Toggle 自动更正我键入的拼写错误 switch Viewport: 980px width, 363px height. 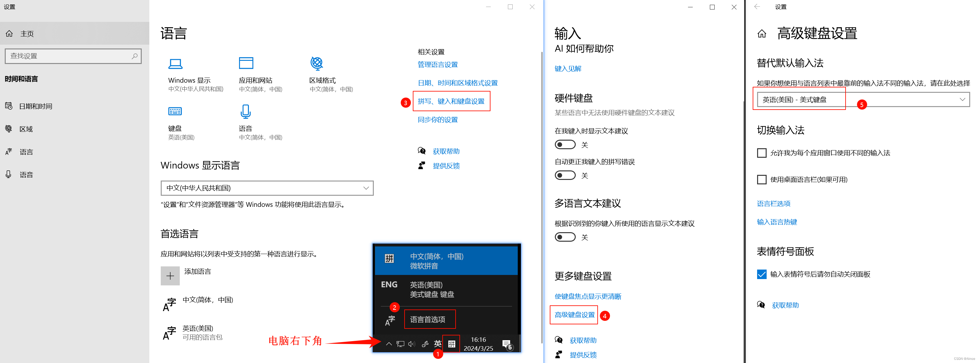click(565, 175)
